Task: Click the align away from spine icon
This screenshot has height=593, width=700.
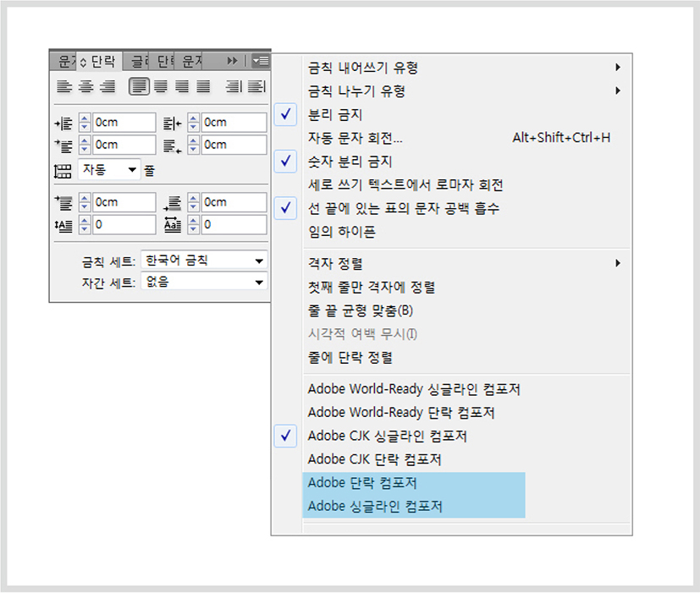Action: pos(256,86)
